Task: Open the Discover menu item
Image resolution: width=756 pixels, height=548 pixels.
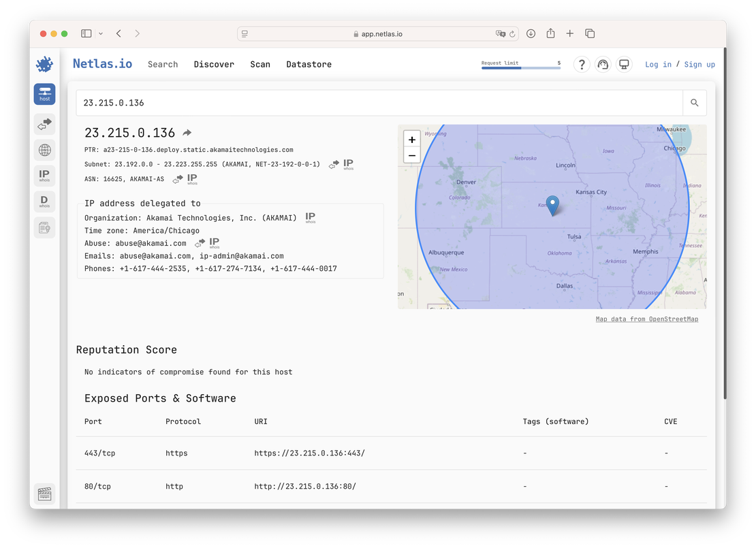Action: [214, 64]
